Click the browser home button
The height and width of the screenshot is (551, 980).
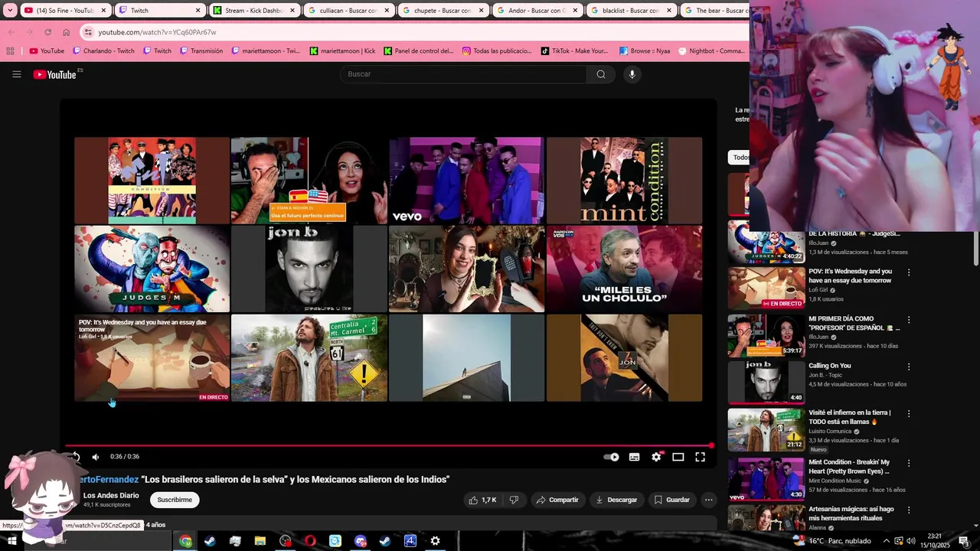(x=66, y=32)
